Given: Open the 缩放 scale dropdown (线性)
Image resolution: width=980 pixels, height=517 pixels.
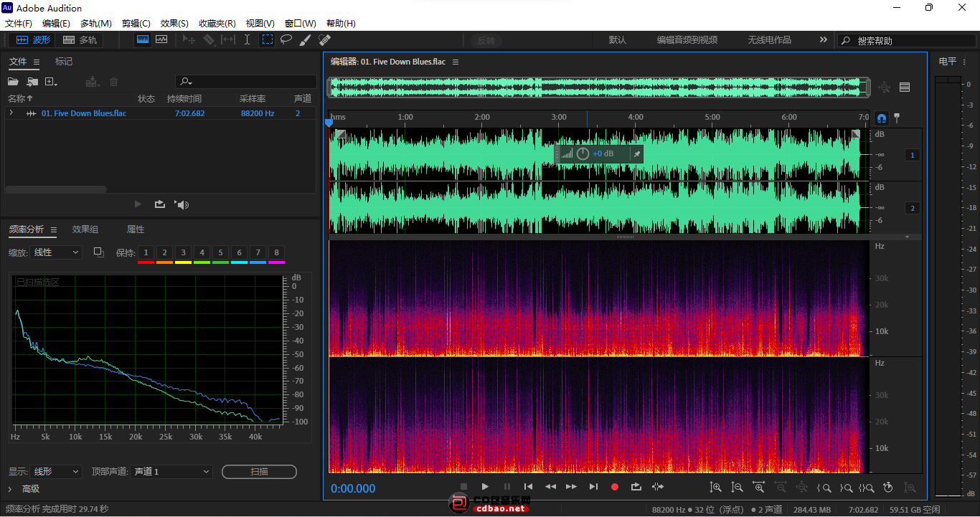Looking at the screenshot, I should coord(57,252).
